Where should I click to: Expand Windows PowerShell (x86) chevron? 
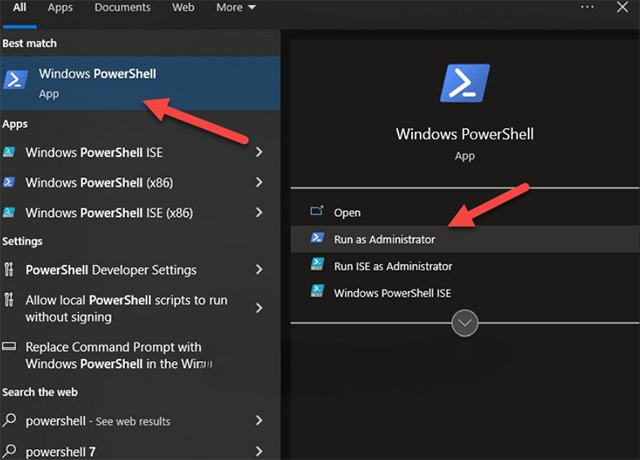coord(259,182)
